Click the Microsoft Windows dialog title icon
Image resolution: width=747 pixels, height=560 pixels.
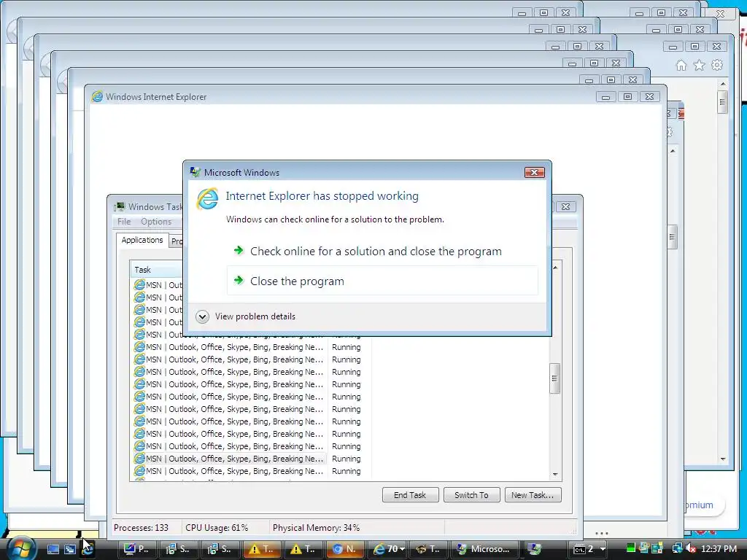pos(196,172)
